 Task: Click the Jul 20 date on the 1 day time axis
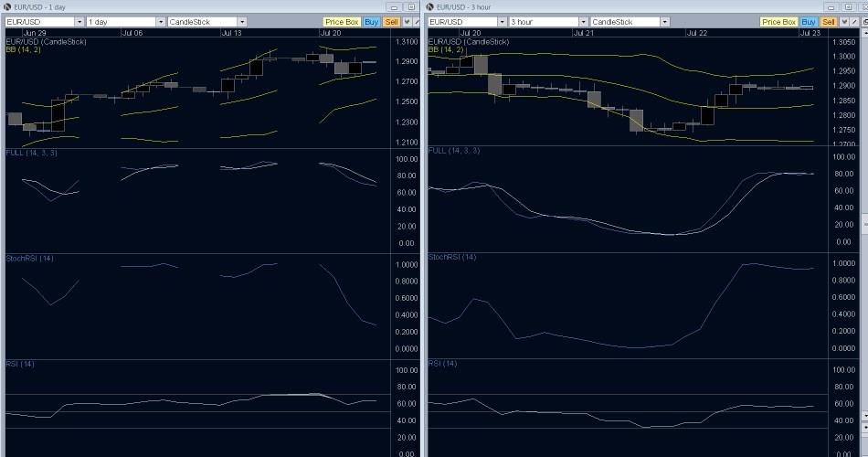[x=331, y=33]
